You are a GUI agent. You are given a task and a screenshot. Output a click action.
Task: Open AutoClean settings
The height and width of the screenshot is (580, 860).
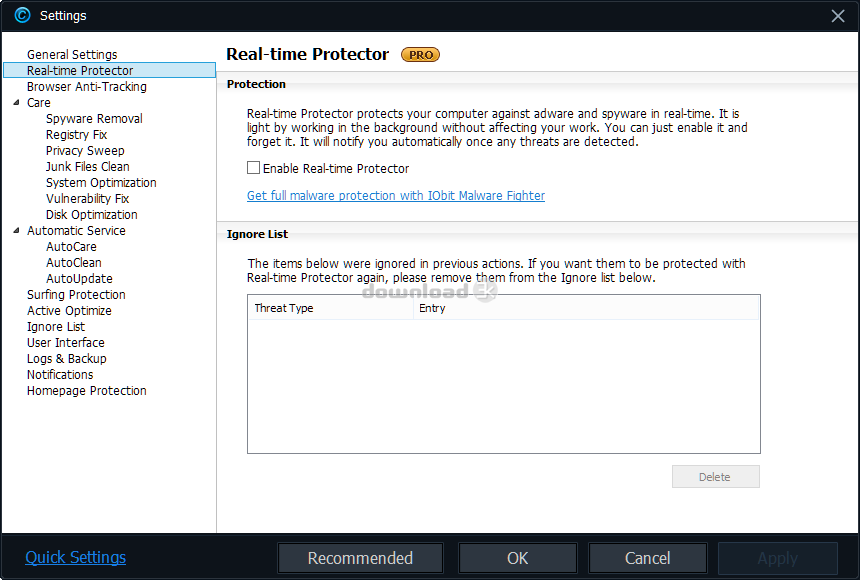pyautogui.click(x=73, y=262)
